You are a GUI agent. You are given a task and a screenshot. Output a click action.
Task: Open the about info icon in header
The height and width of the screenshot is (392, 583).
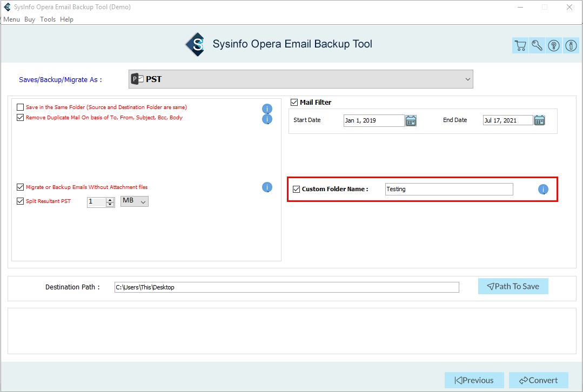pos(571,46)
